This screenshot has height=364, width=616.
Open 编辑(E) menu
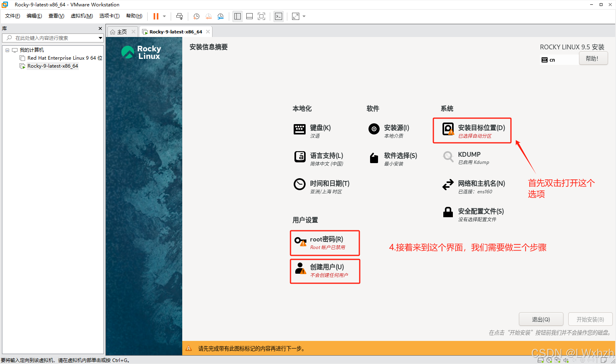pyautogui.click(x=34, y=16)
